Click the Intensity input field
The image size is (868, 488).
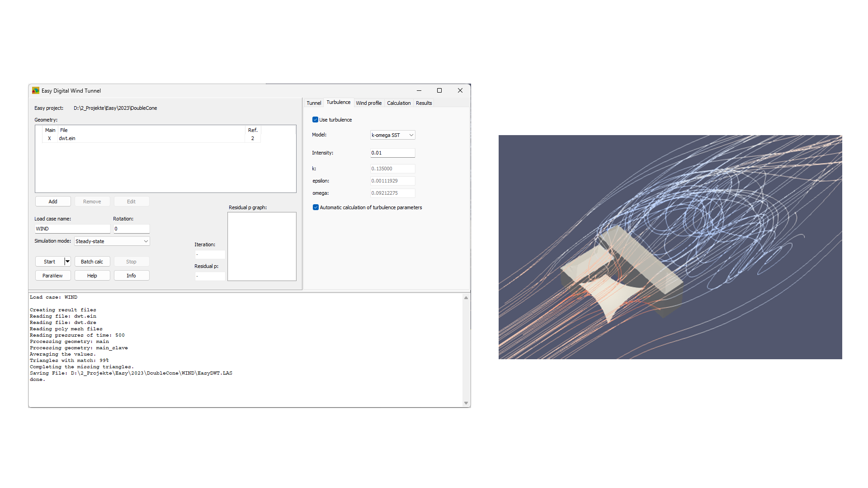point(392,153)
